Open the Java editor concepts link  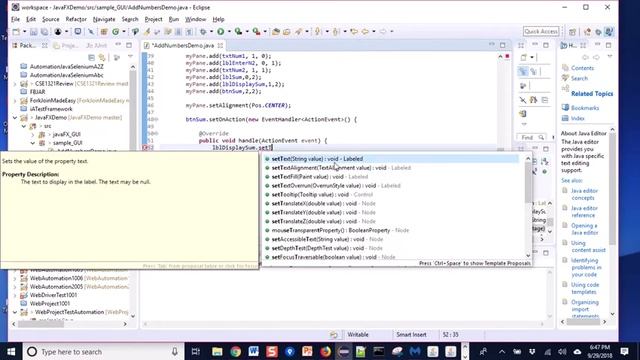tap(584, 194)
